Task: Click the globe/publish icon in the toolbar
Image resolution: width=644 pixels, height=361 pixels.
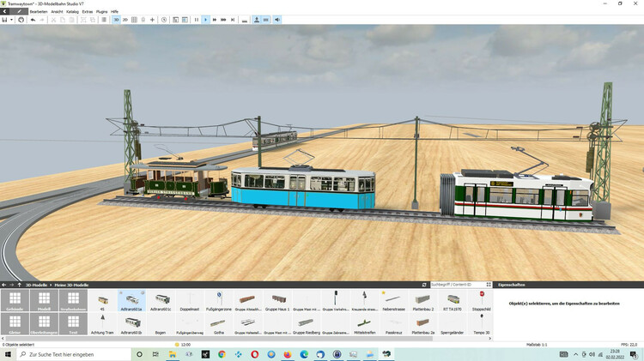Action: [x=21, y=20]
